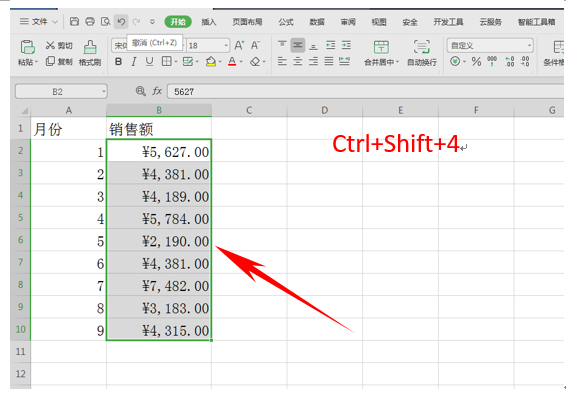
Task: Increase font size with larger A icon
Action: (239, 45)
